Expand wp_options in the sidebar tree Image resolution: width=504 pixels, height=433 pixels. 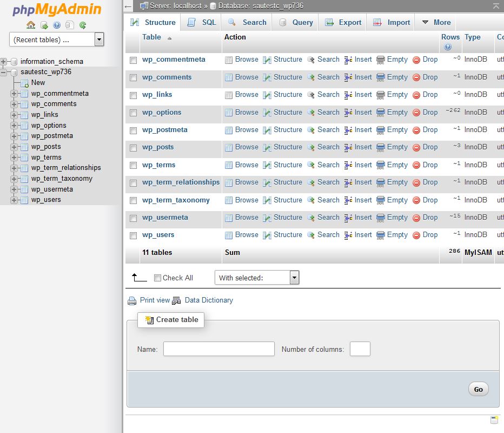[x=14, y=126]
